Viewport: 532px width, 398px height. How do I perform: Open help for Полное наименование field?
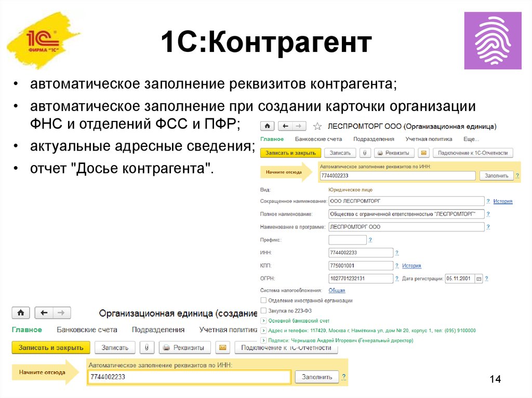tap(488, 214)
